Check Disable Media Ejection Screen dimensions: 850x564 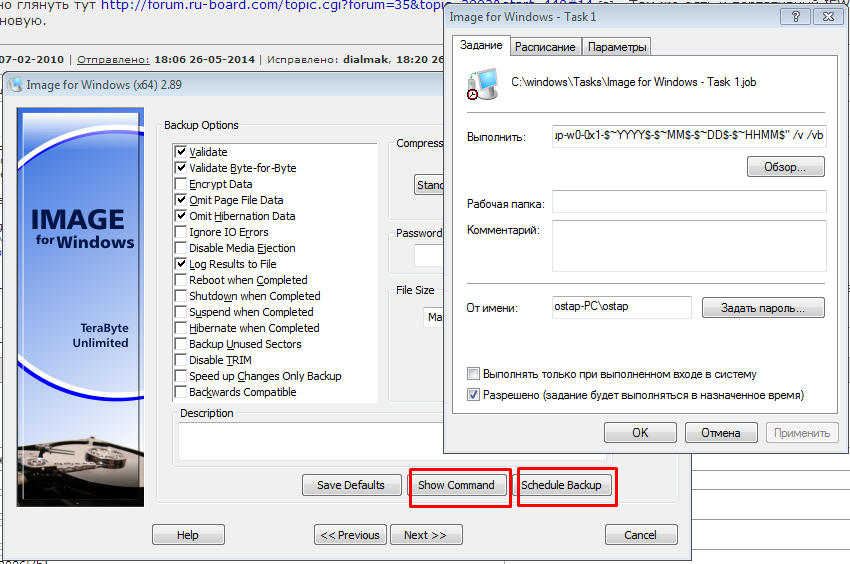[181, 247]
